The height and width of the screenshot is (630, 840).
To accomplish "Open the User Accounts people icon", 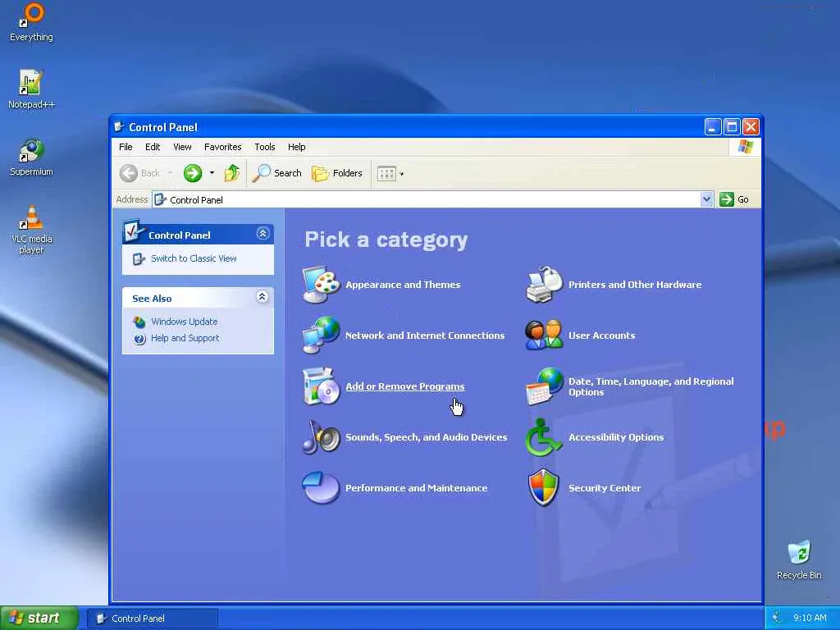I will click(544, 336).
